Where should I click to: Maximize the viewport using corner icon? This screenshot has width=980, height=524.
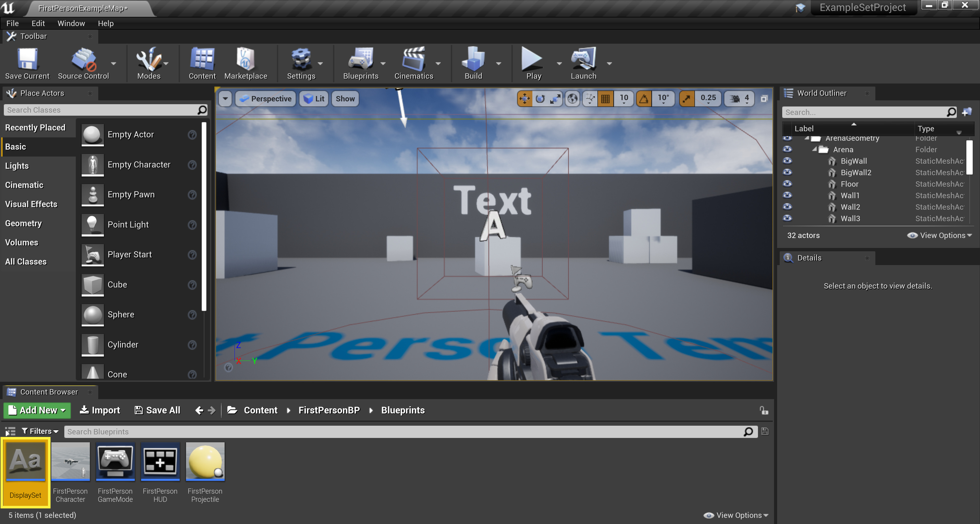pyautogui.click(x=764, y=99)
